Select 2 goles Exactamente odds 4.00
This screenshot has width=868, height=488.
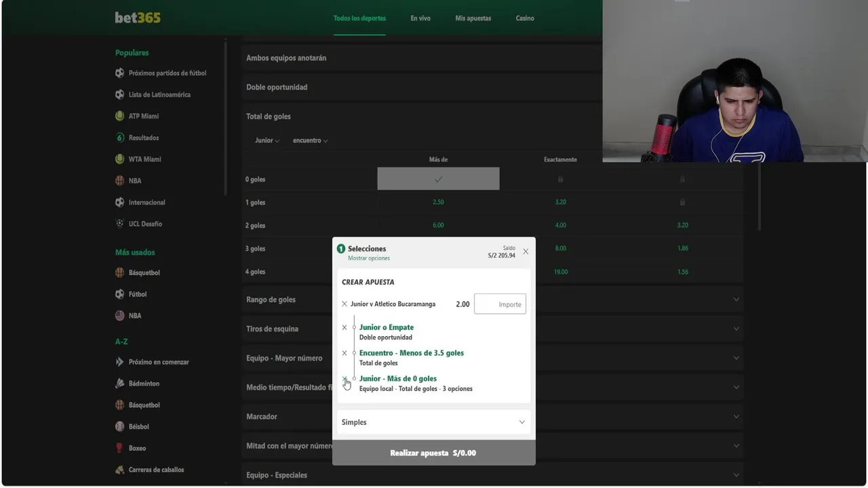(x=560, y=225)
